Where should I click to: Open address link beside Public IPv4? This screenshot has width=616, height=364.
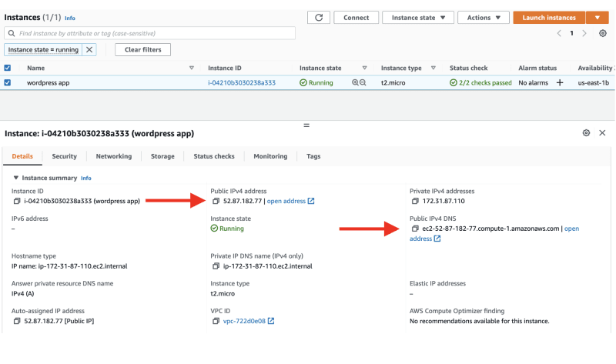click(290, 201)
